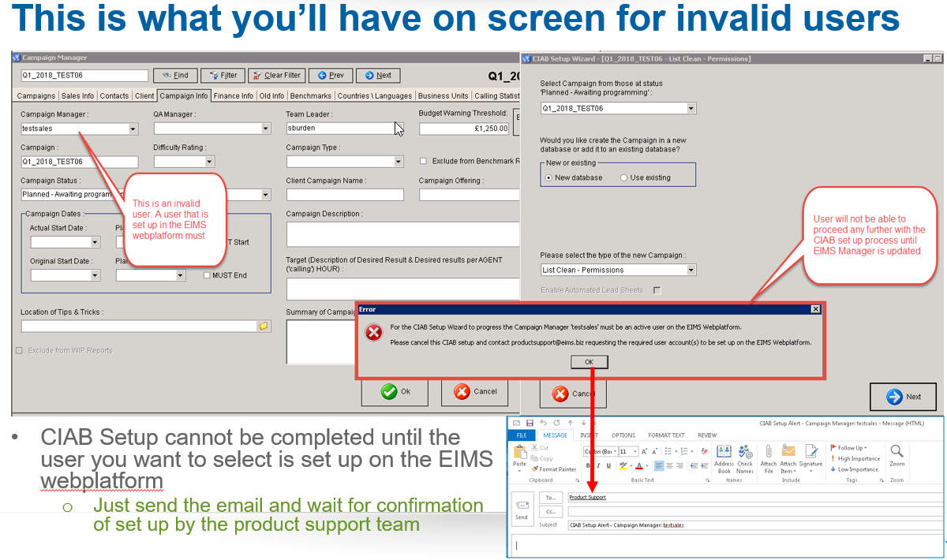Switch to the Sales Info tab
Image resolution: width=947 pixels, height=560 pixels.
click(77, 96)
